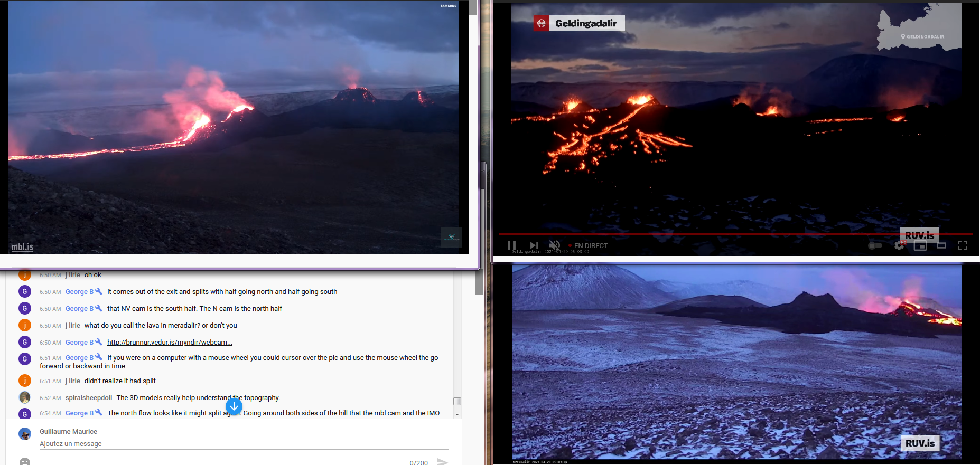Click j lirie avatar on 'what do you call' message

[x=25, y=325]
